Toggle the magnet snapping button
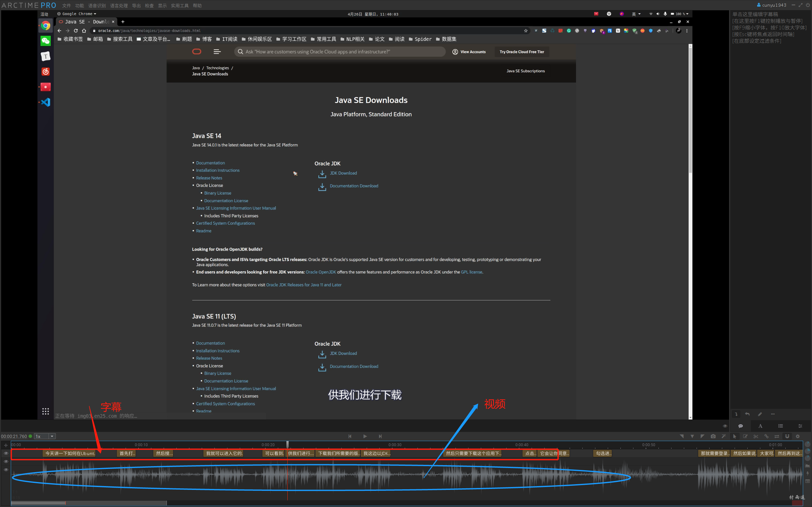 click(787, 436)
